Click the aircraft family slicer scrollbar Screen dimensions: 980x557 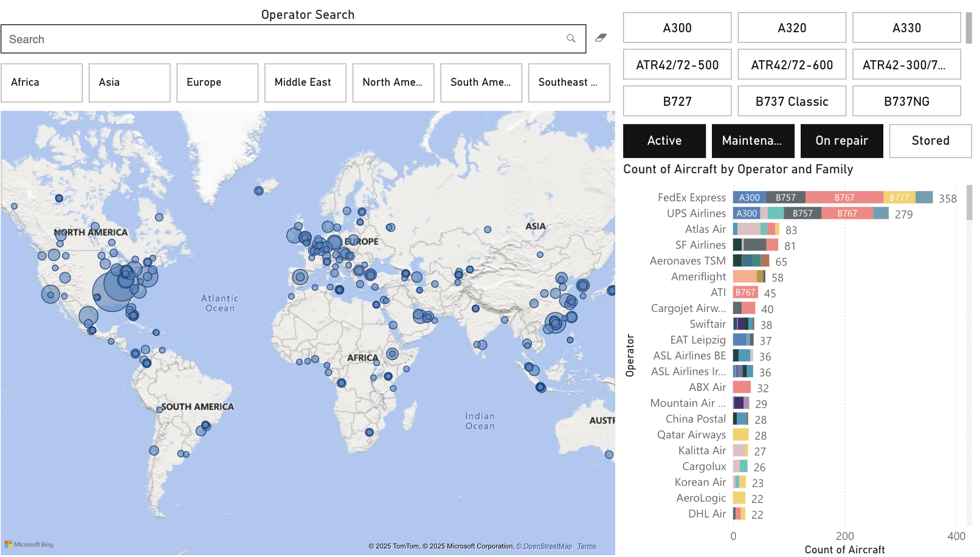[969, 28]
